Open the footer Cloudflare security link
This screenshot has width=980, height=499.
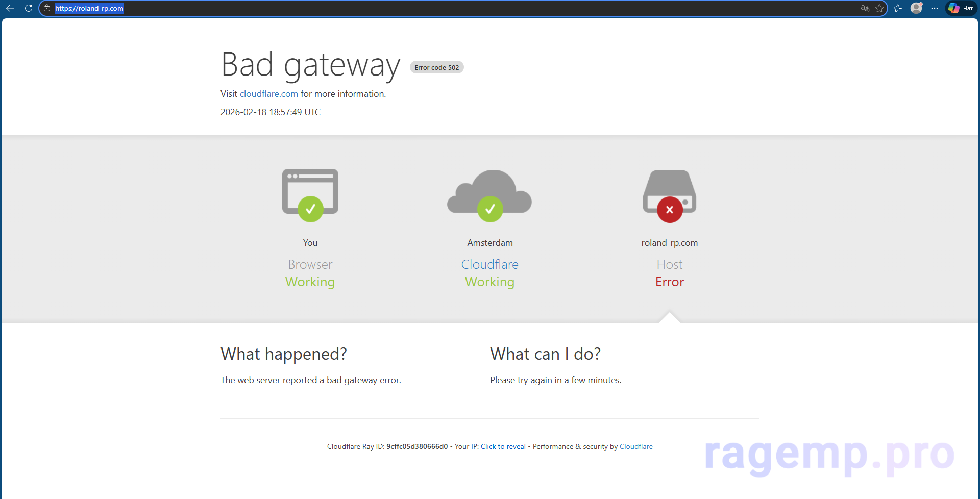point(636,446)
